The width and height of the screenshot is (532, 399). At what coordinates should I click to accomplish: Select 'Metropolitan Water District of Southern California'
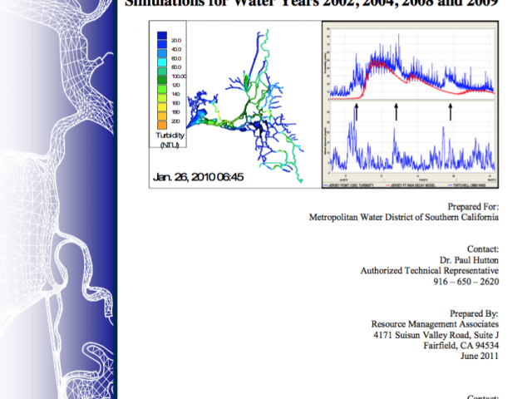point(404,217)
